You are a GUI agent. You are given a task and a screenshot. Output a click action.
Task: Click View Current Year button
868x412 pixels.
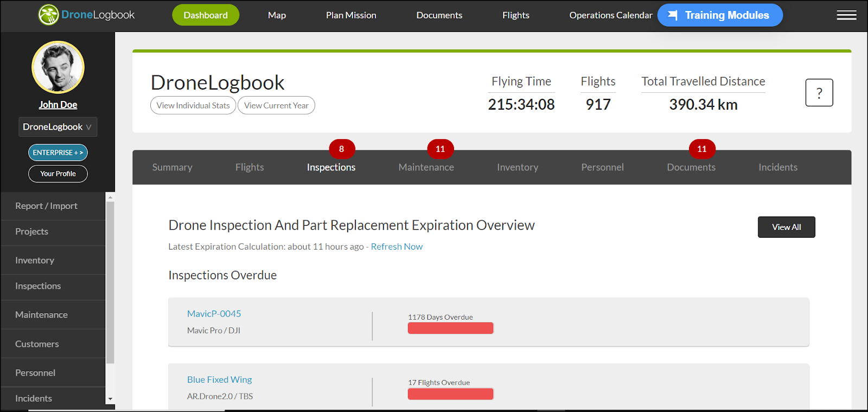point(276,105)
